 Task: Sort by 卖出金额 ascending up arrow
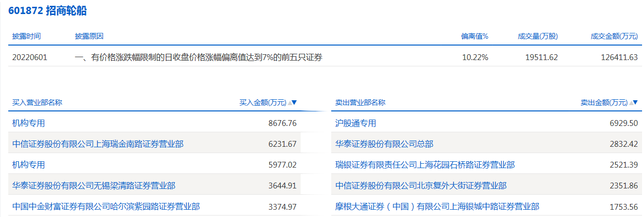(630, 103)
